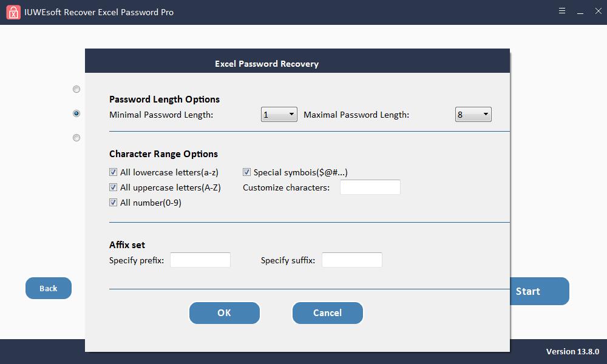Minimize the application window
Screen dimensions: 607x364
point(580,12)
